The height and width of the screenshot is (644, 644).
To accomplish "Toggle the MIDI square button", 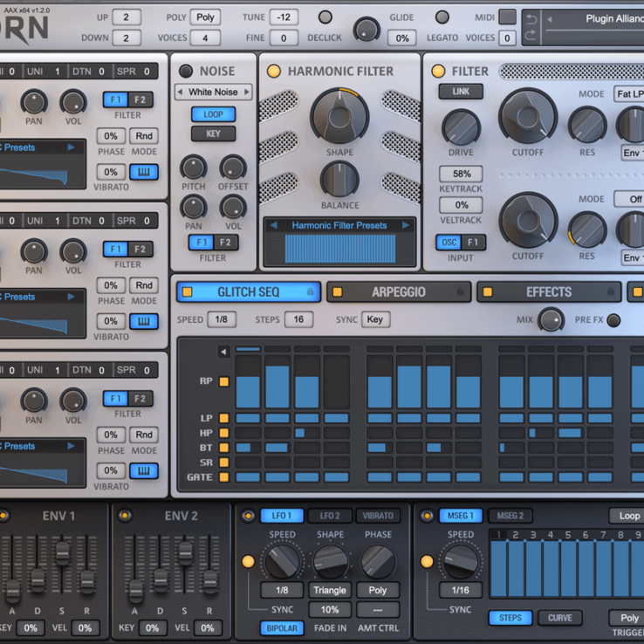I will (508, 17).
